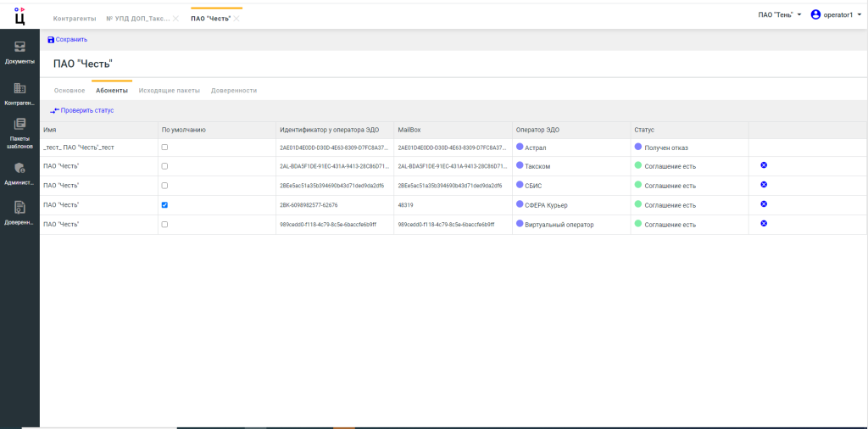This screenshot has width=868, height=429.
Task: Open the operator1 user menu arrow
Action: click(860, 15)
